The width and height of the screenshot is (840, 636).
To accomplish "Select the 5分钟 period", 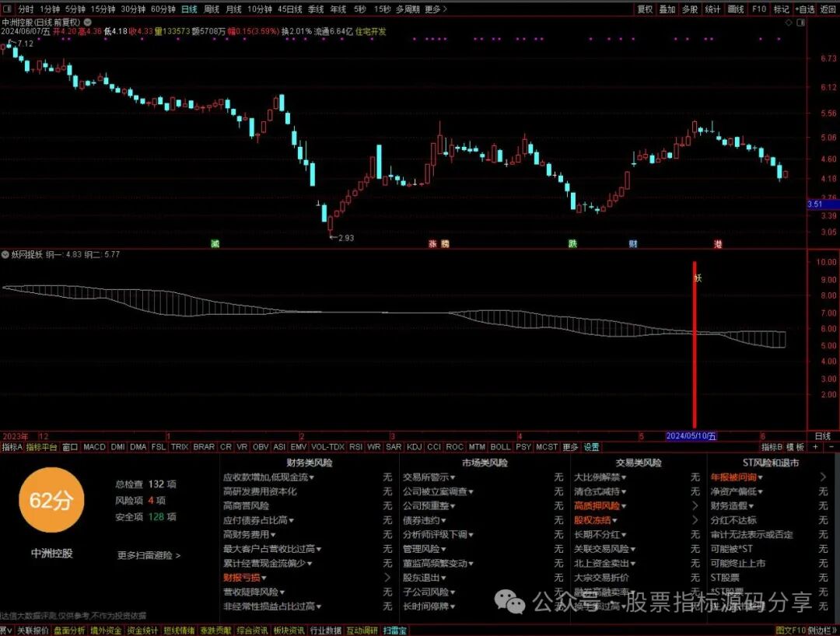I will pos(75,9).
